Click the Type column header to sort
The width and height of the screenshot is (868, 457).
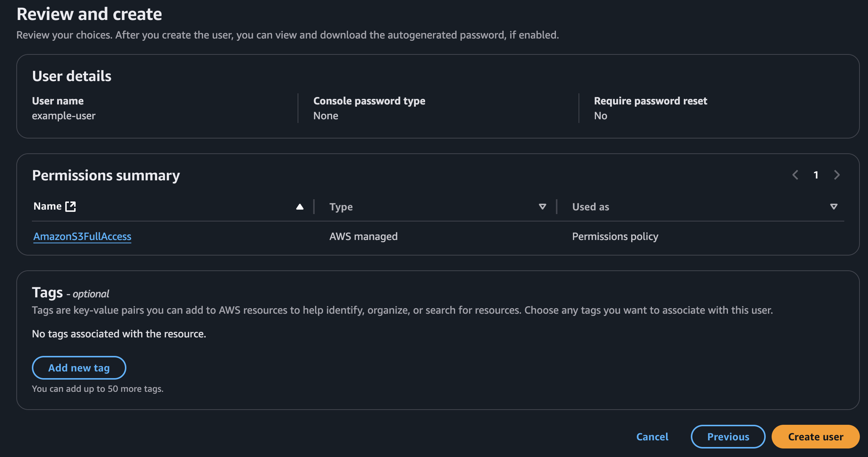[x=341, y=207]
